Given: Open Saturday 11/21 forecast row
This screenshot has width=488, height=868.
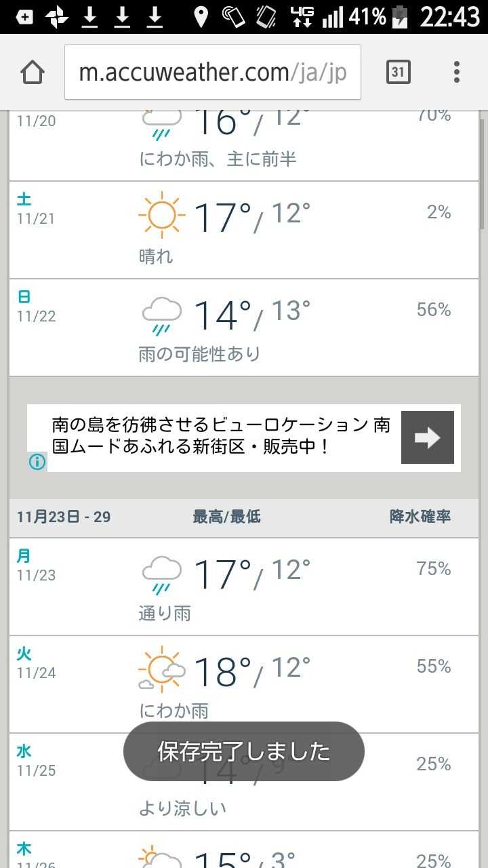Looking at the screenshot, I should (x=244, y=231).
